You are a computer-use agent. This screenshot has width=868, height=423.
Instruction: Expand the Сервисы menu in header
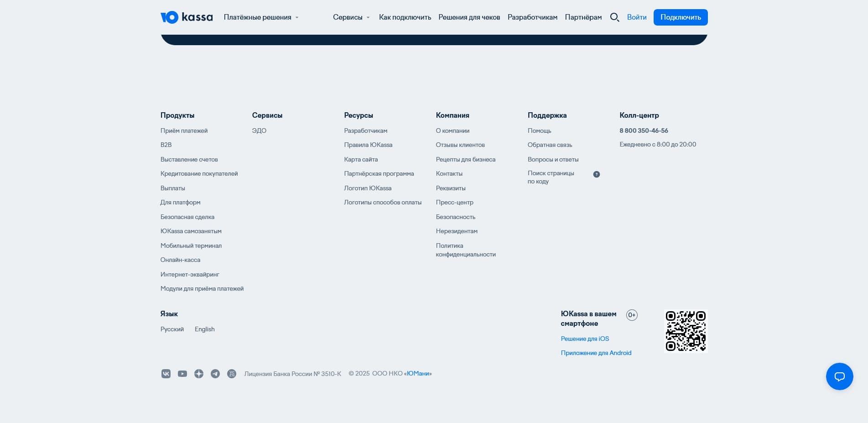[x=349, y=17]
